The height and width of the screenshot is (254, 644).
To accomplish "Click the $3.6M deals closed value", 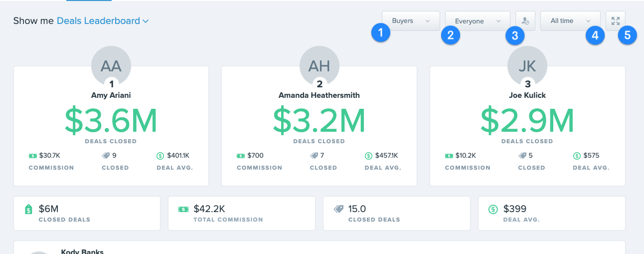I will point(111,120).
